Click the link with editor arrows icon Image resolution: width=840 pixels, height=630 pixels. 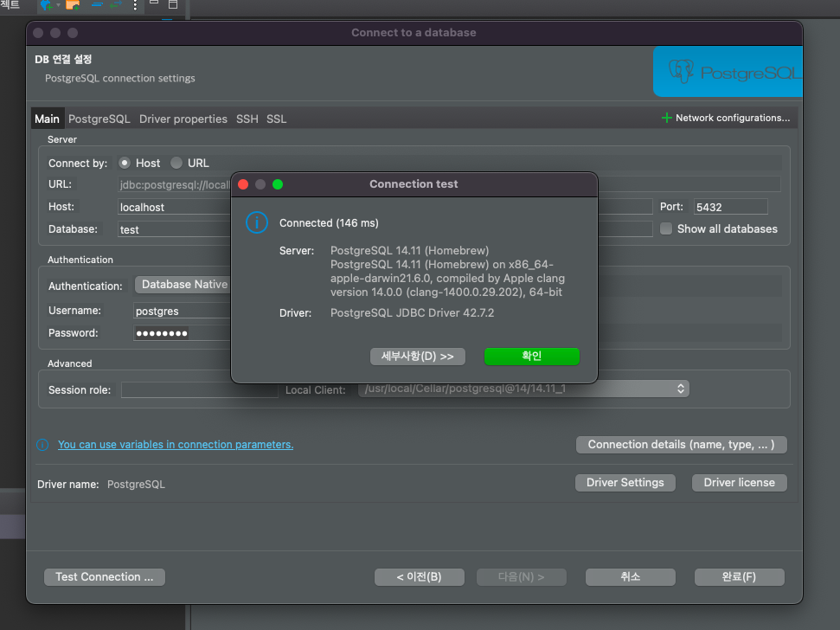(x=116, y=5)
